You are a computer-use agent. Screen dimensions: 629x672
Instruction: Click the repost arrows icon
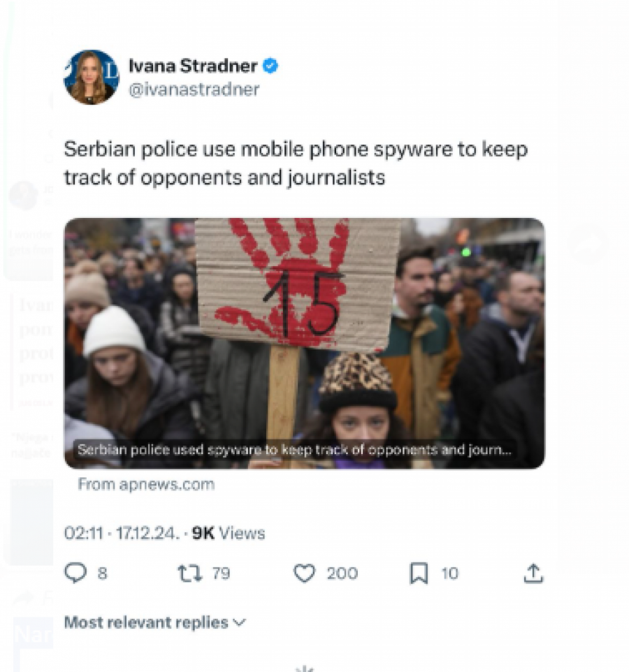pos(190,573)
